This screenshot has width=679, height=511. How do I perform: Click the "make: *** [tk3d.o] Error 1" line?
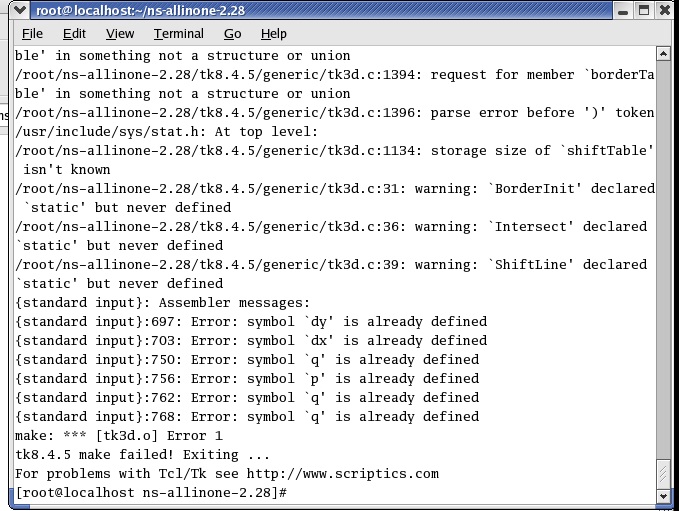(x=119, y=436)
